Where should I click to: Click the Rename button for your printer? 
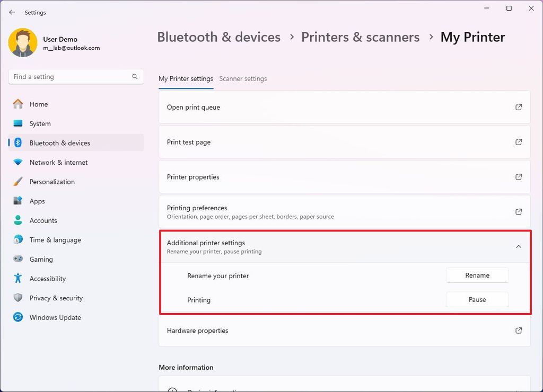click(477, 275)
